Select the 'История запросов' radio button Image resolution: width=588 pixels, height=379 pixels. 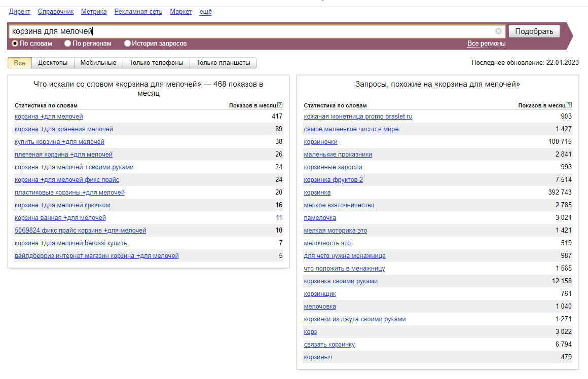(x=128, y=44)
